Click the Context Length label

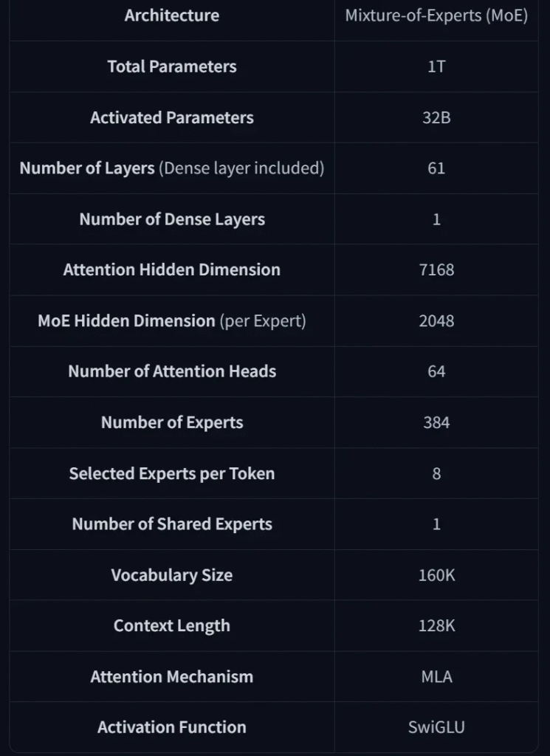click(x=171, y=626)
